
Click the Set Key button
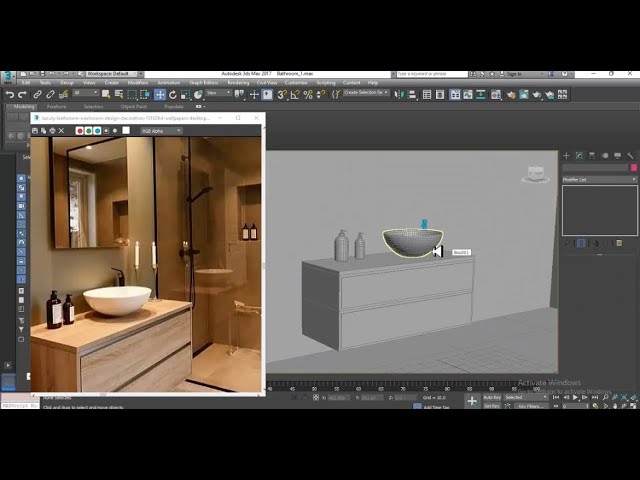492,406
